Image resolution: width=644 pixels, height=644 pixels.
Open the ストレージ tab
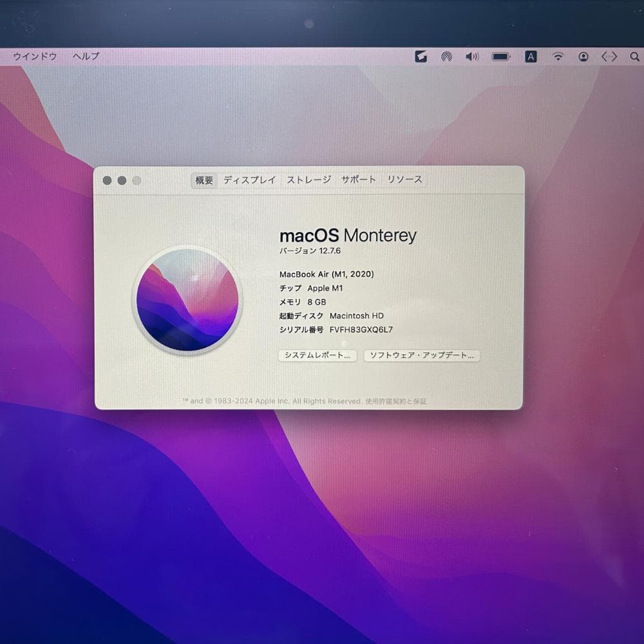(x=308, y=180)
